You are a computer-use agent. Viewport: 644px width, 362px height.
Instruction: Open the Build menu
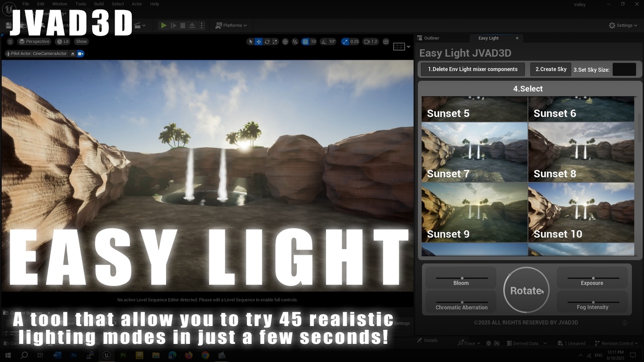(99, 4)
